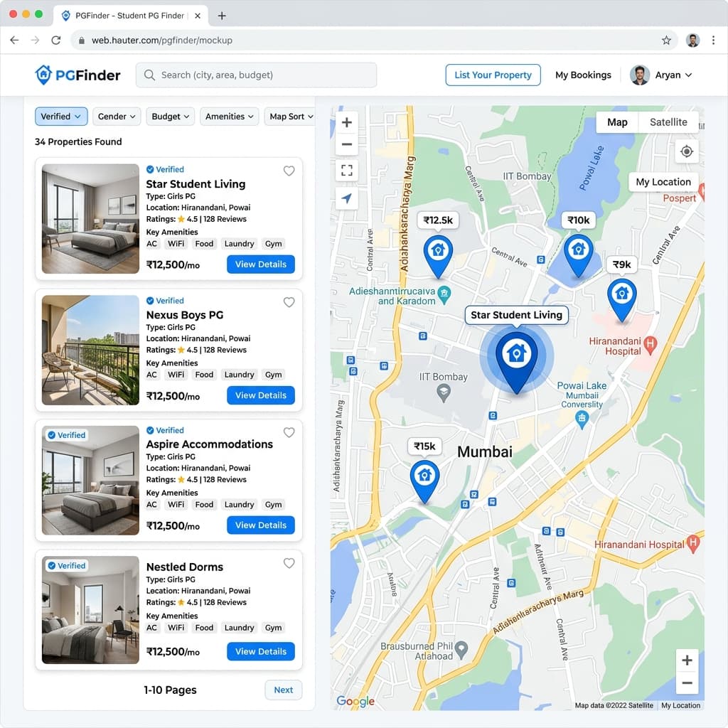728x728 pixels.
Task: Select the ₹15k map pin
Action: click(x=424, y=481)
